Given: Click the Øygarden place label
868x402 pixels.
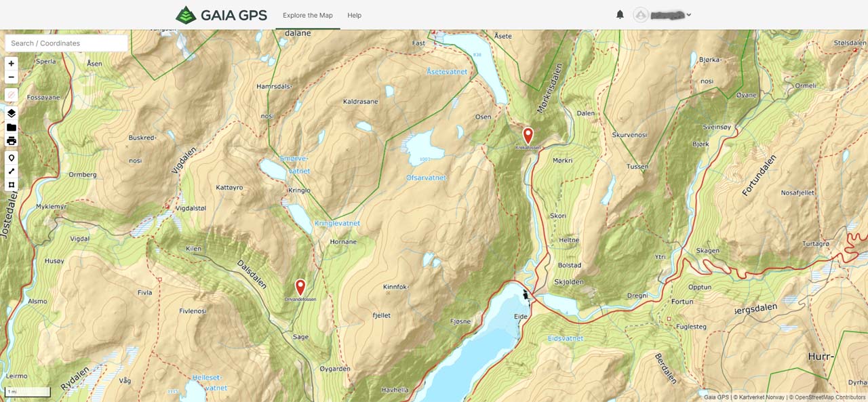Looking at the screenshot, I should tap(334, 369).
